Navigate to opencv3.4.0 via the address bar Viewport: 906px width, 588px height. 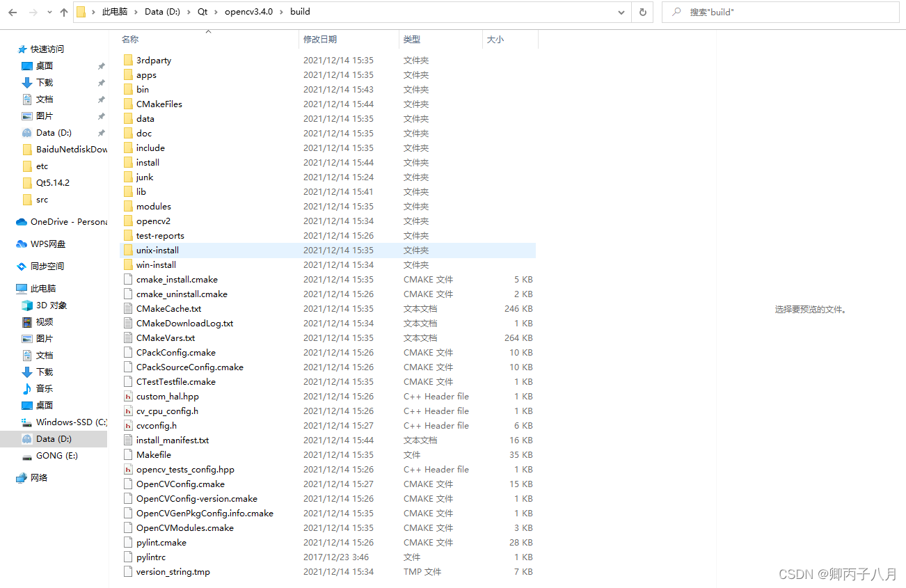[250, 12]
